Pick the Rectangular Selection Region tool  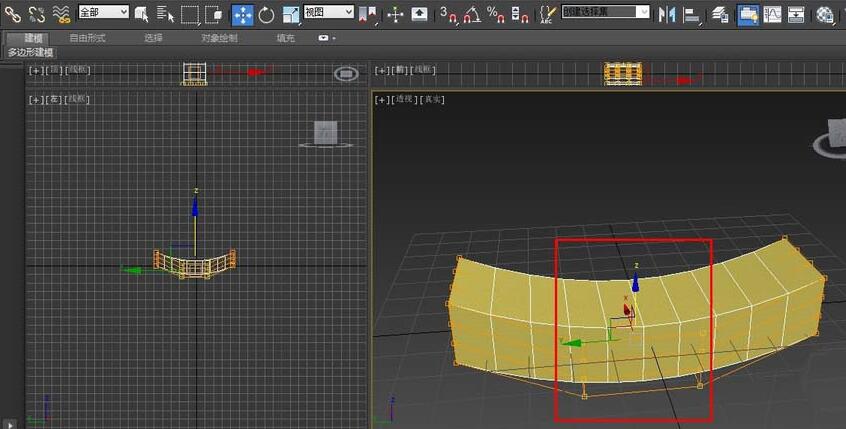(x=190, y=15)
